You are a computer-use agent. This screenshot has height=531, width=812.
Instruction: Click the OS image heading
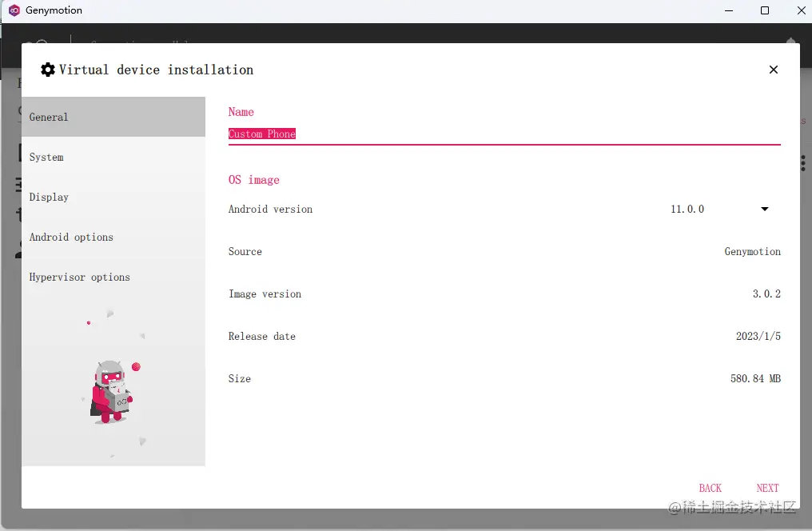click(254, 180)
